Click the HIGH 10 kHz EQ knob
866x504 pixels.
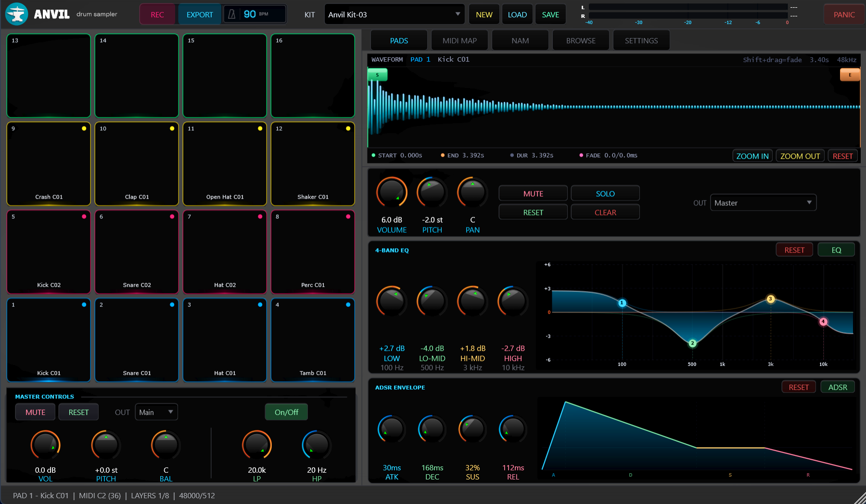pyautogui.click(x=513, y=302)
